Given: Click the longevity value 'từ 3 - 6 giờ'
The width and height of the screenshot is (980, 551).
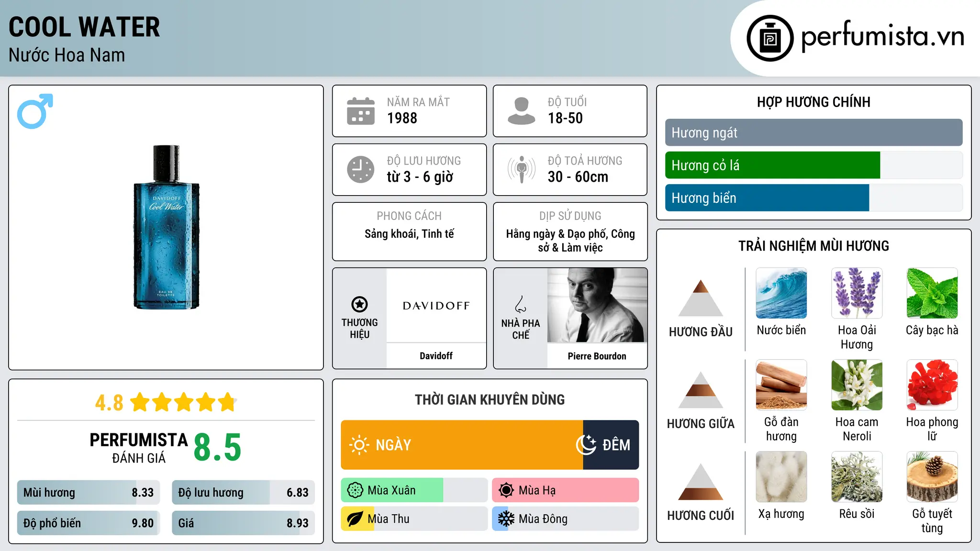Looking at the screenshot, I should tap(420, 177).
